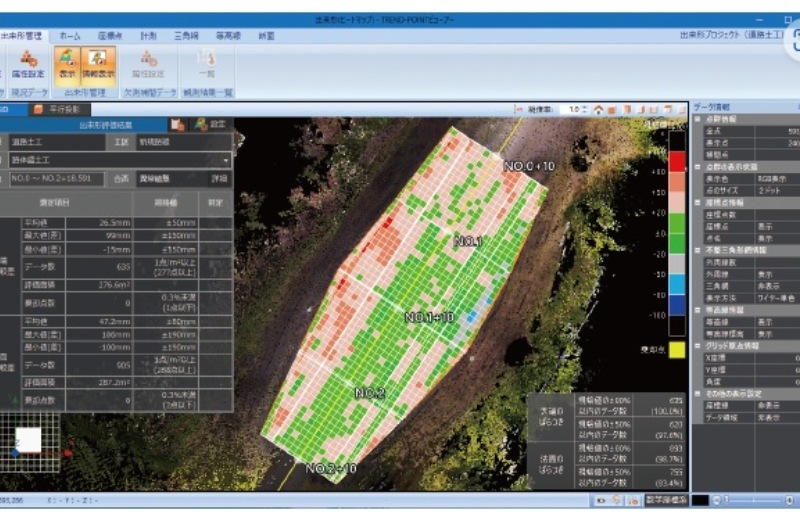Collapse the 座標点情報 section
Viewport: 800px width, 520px height.
[698, 203]
